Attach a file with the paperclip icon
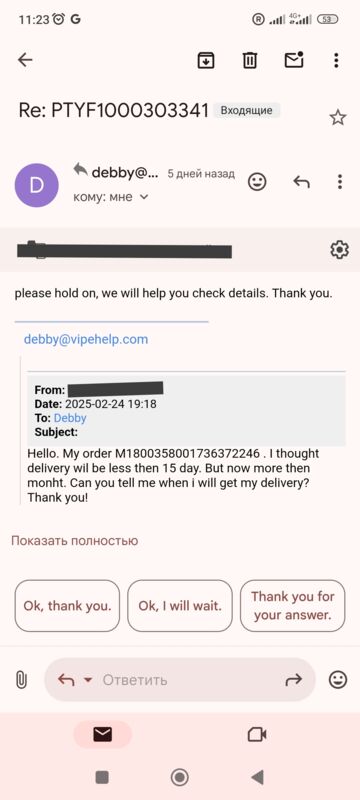The image size is (360, 800). (21, 680)
